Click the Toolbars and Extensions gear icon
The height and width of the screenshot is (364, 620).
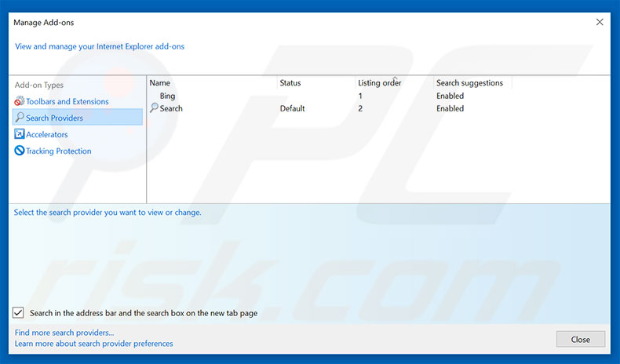[x=19, y=101]
